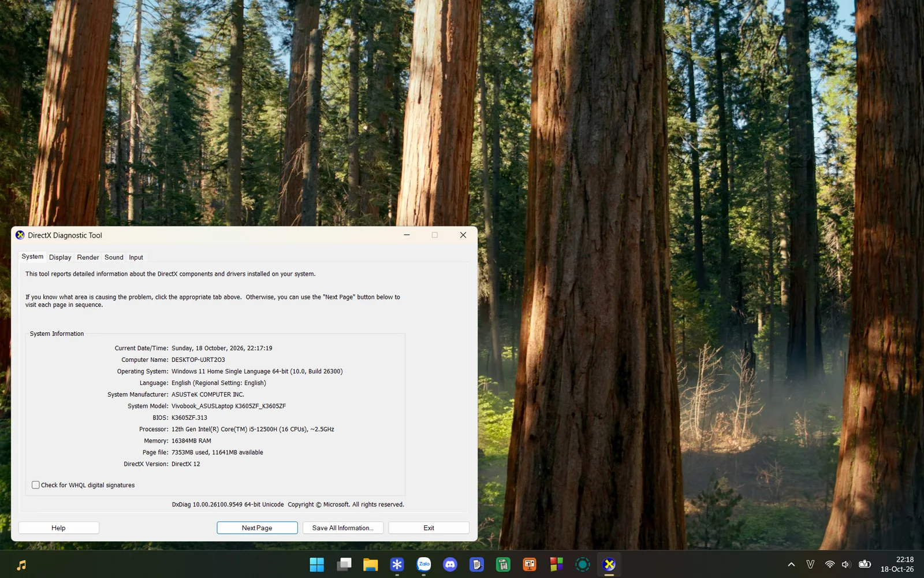Open the V tray icon
The height and width of the screenshot is (578, 924).
click(x=810, y=565)
